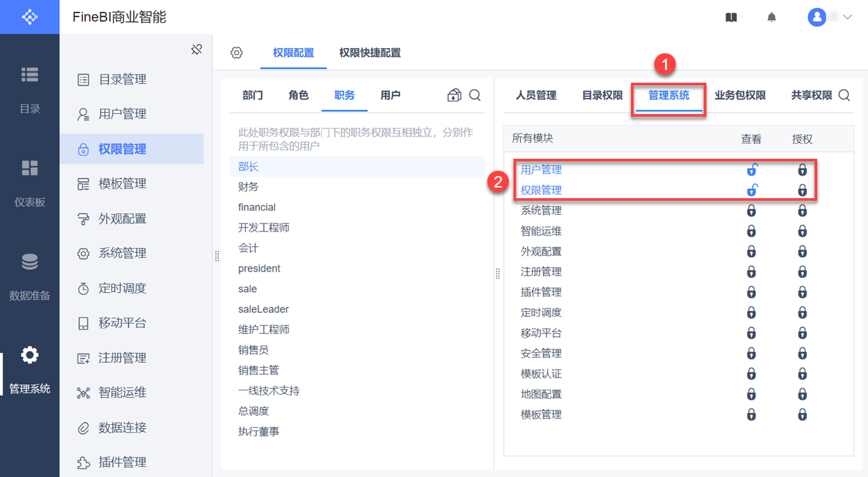Open the help book icon
Screen dimensions: 868x477
tap(731, 17)
